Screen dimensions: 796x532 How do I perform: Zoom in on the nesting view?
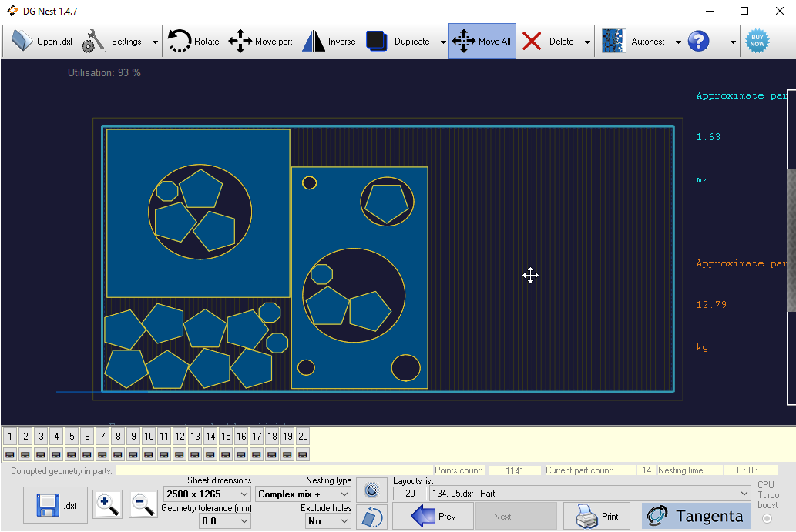pyautogui.click(x=107, y=505)
